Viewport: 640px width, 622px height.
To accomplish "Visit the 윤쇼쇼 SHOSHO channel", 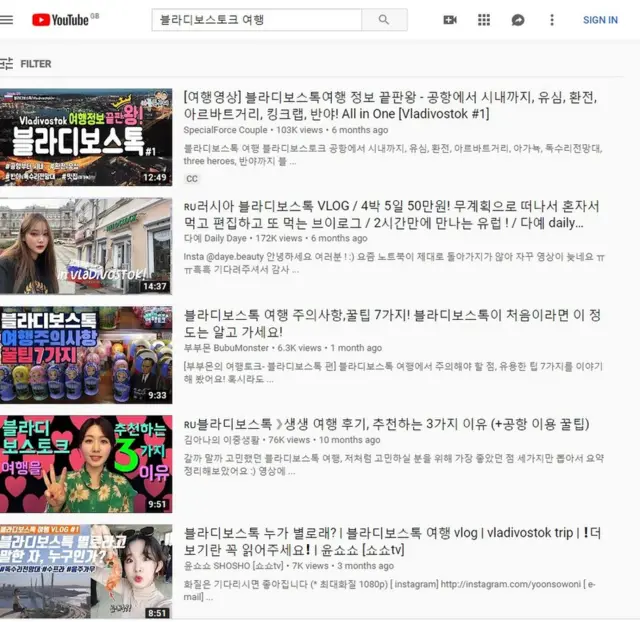I will pyautogui.click(x=233, y=566).
